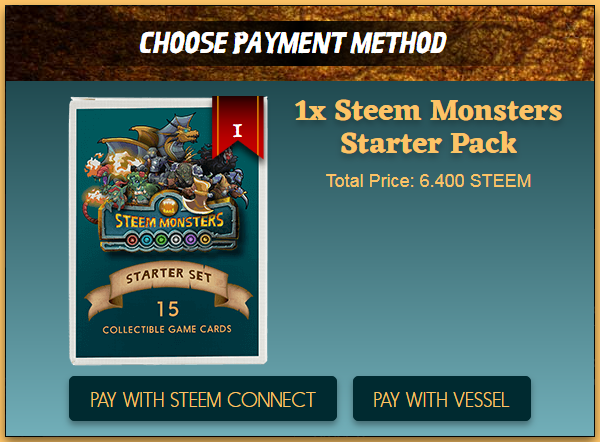
Task: Click the gold element circle on pack logo
Action: tap(205, 240)
